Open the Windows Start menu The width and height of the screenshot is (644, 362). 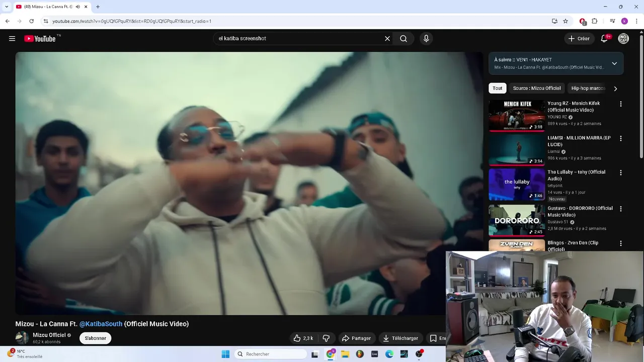pyautogui.click(x=225, y=354)
